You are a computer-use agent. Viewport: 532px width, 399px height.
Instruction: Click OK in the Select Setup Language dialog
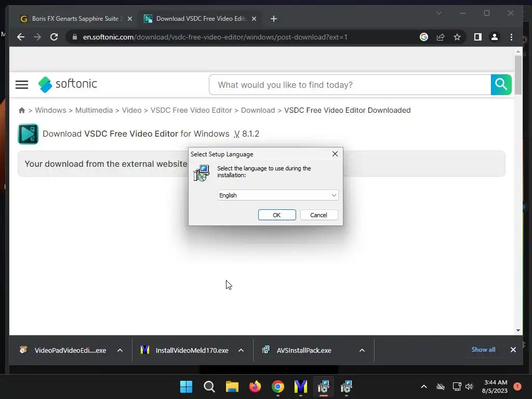point(277,215)
